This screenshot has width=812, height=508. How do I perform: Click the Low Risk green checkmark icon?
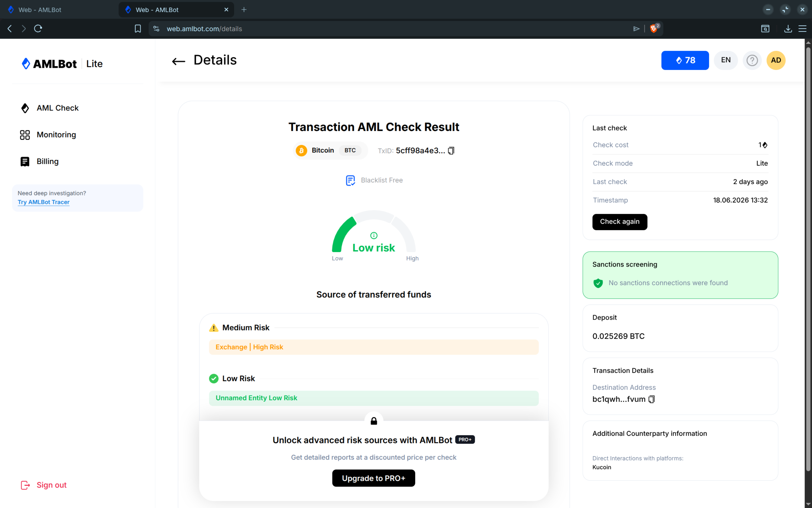coord(214,379)
